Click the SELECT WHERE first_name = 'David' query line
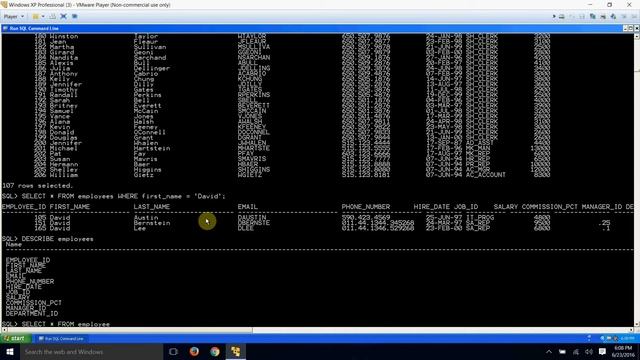640x360 pixels. [x=113, y=196]
